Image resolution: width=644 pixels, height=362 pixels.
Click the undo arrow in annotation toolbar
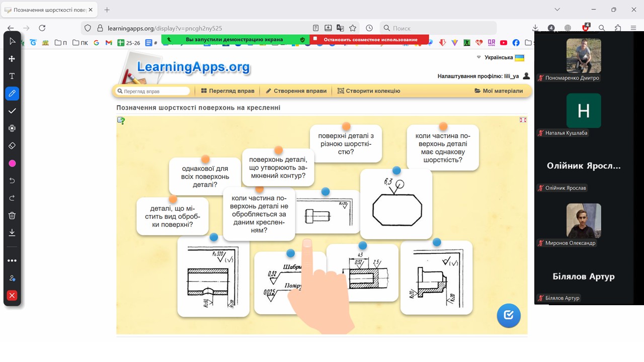tap(12, 180)
